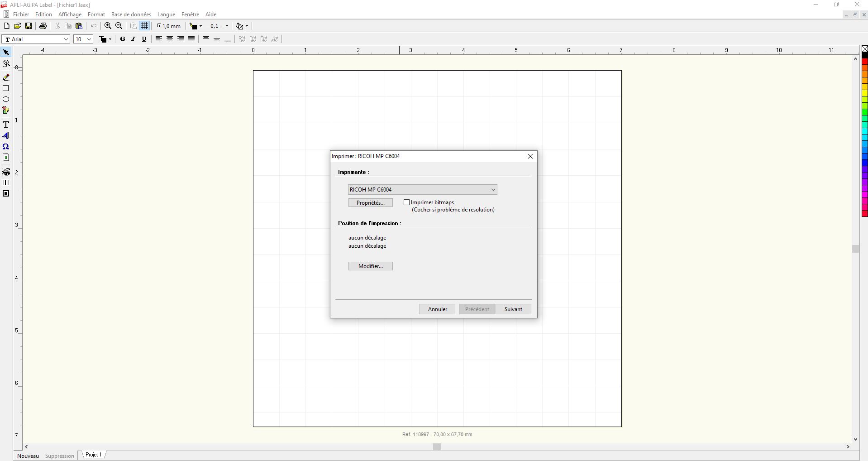Select the barcode tool

(6, 182)
